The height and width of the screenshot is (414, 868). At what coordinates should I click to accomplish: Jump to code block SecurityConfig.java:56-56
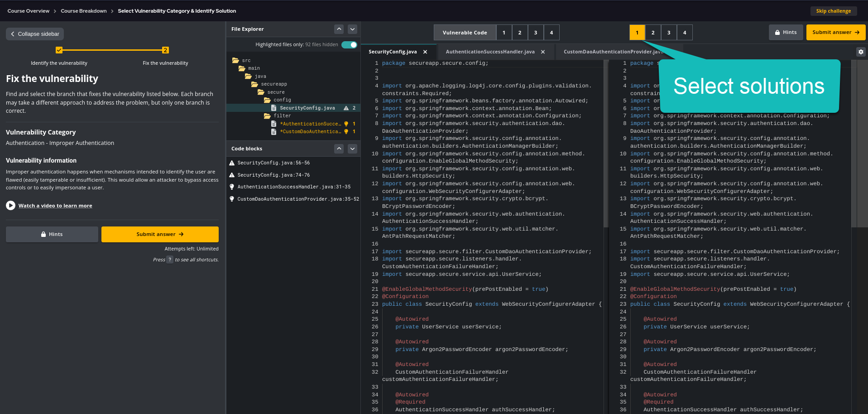tap(273, 163)
